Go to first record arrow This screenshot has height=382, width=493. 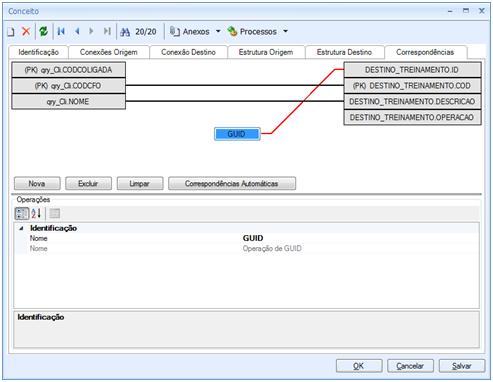tap(61, 31)
